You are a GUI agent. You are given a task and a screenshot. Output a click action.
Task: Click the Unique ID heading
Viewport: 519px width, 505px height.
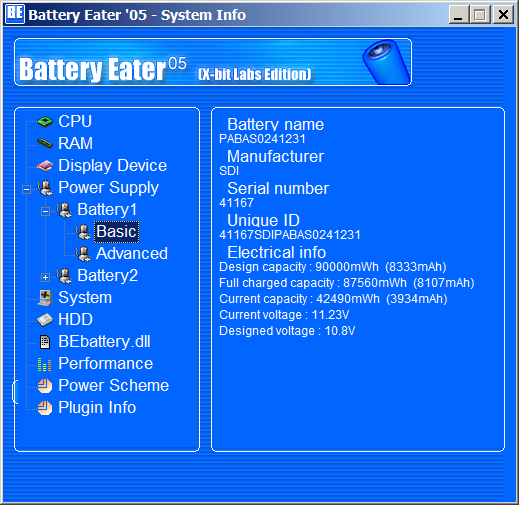(264, 221)
